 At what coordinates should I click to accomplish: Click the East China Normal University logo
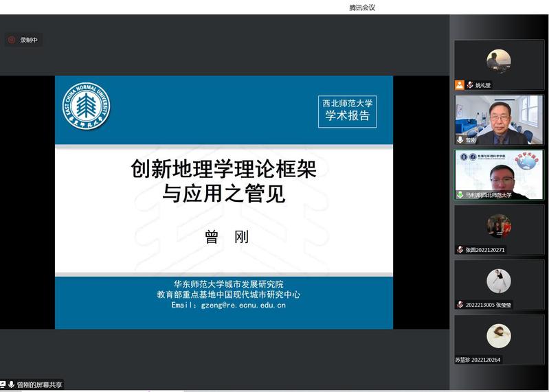point(86,106)
